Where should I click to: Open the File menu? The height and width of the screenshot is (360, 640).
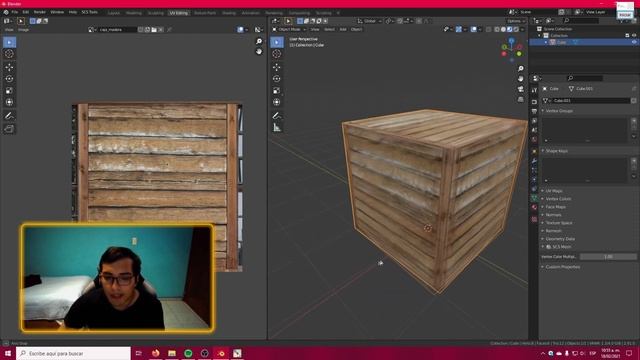pyautogui.click(x=15, y=12)
